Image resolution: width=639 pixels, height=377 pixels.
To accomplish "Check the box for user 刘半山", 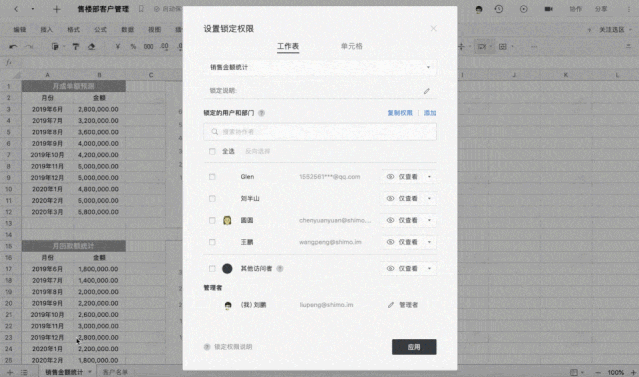I will coord(212,198).
